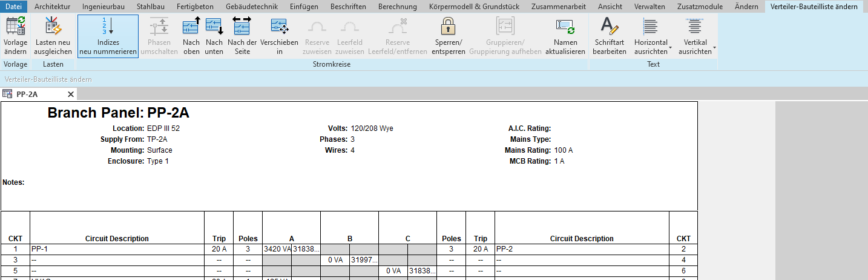Switch to Fertigbeton ribbon tab
Screen dimensions: 868x280
coord(194,7)
